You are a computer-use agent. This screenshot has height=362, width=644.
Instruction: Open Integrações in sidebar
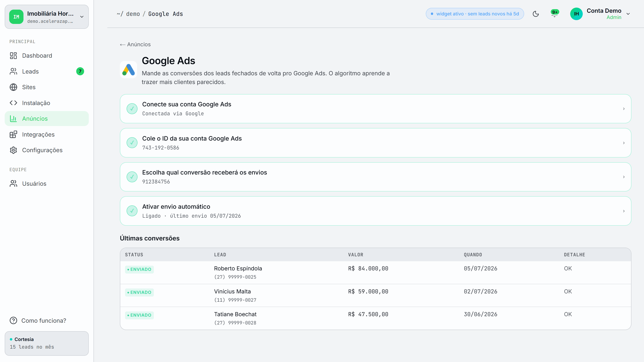(47, 134)
